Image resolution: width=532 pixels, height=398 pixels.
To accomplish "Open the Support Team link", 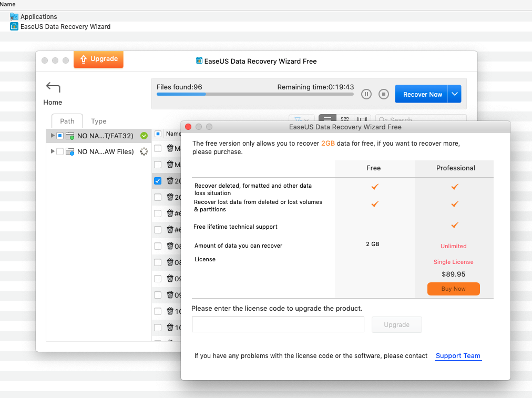I will 458,356.
